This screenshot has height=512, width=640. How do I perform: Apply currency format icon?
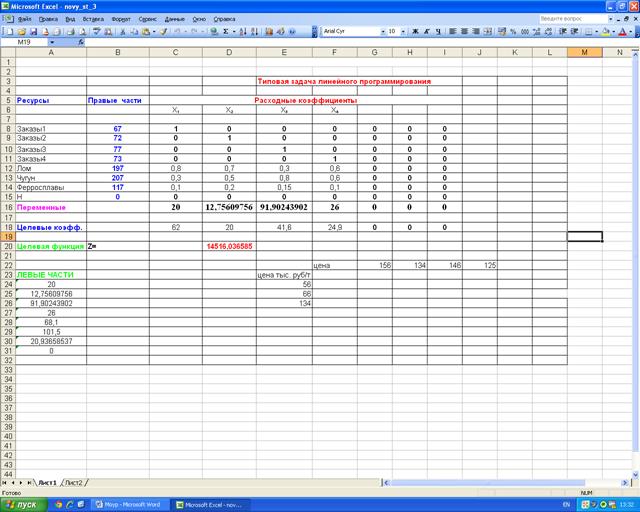pyautogui.click(x=502, y=31)
